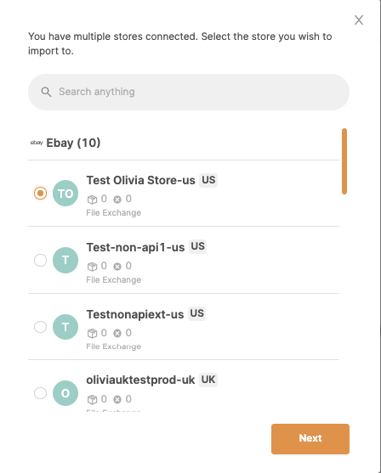381x473 pixels.
Task: Click the T avatar for Testnonapiext-us
Action: pos(65,327)
